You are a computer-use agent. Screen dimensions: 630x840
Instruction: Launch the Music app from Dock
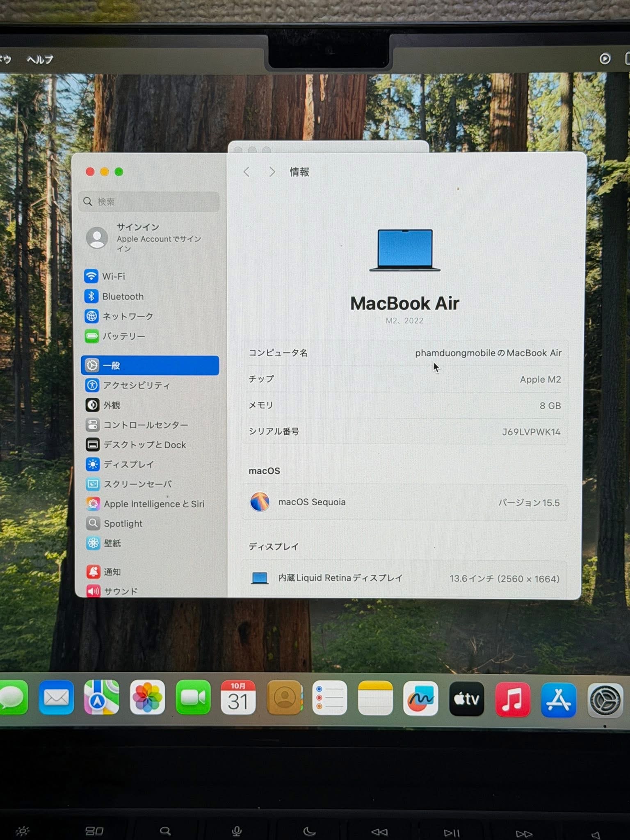(512, 699)
